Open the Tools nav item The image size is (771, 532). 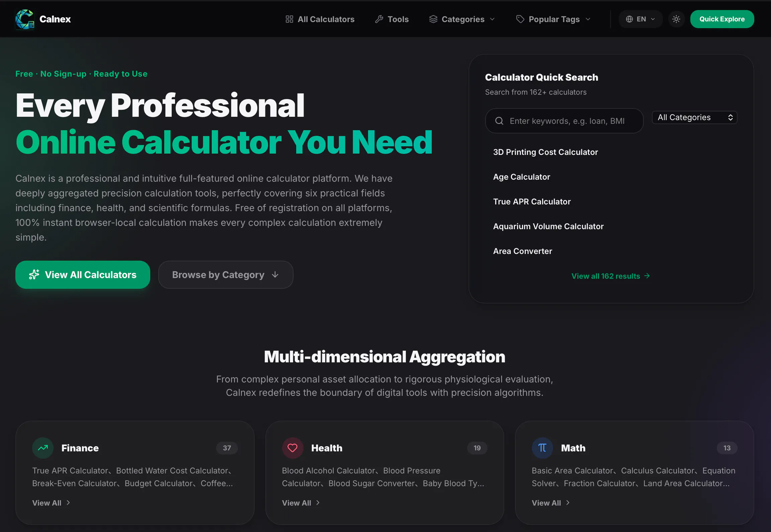(x=392, y=19)
